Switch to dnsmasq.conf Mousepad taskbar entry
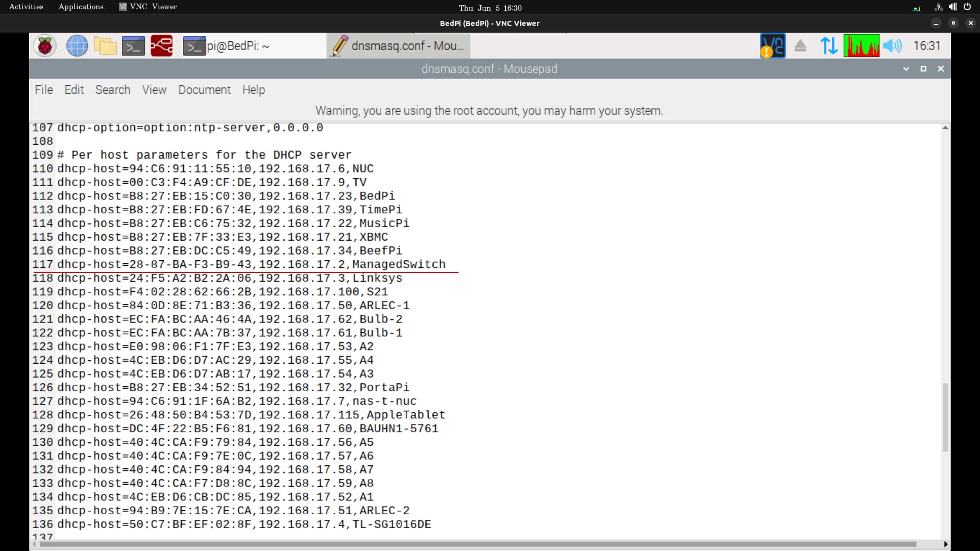Image resolution: width=980 pixels, height=551 pixels. click(398, 46)
